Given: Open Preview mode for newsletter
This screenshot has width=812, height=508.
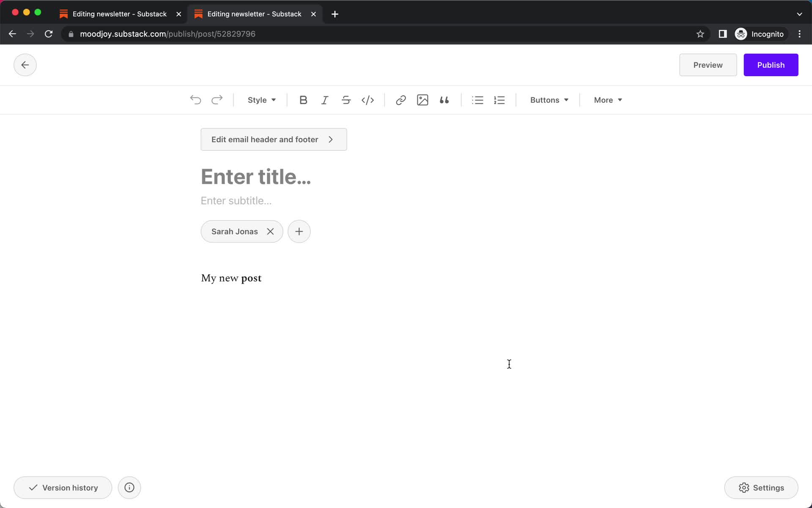Looking at the screenshot, I should pos(708,64).
